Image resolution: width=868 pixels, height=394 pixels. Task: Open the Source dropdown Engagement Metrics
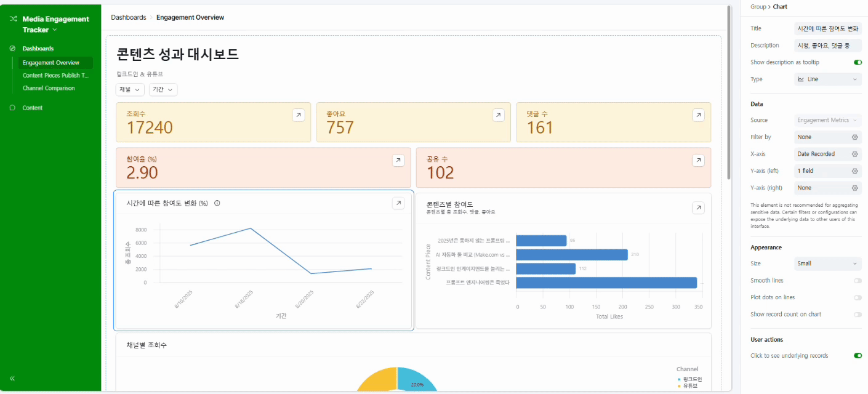(x=828, y=120)
